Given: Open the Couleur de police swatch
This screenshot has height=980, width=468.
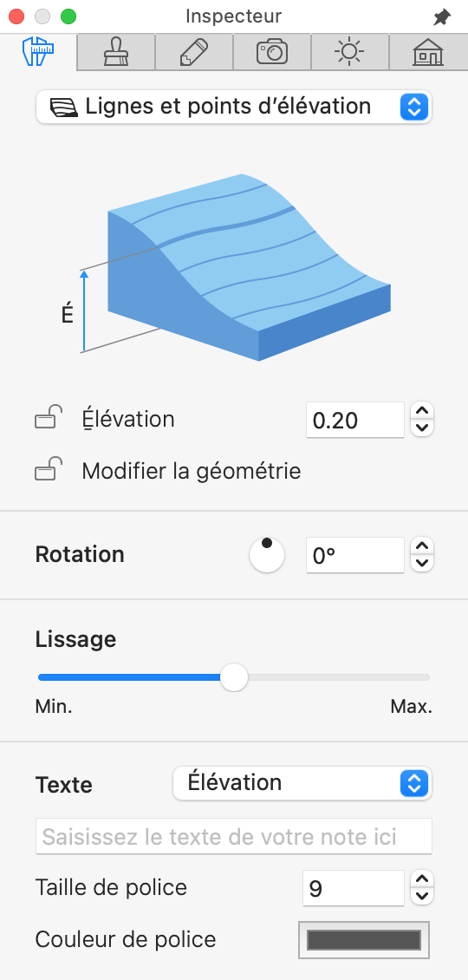Looking at the screenshot, I should [x=364, y=940].
